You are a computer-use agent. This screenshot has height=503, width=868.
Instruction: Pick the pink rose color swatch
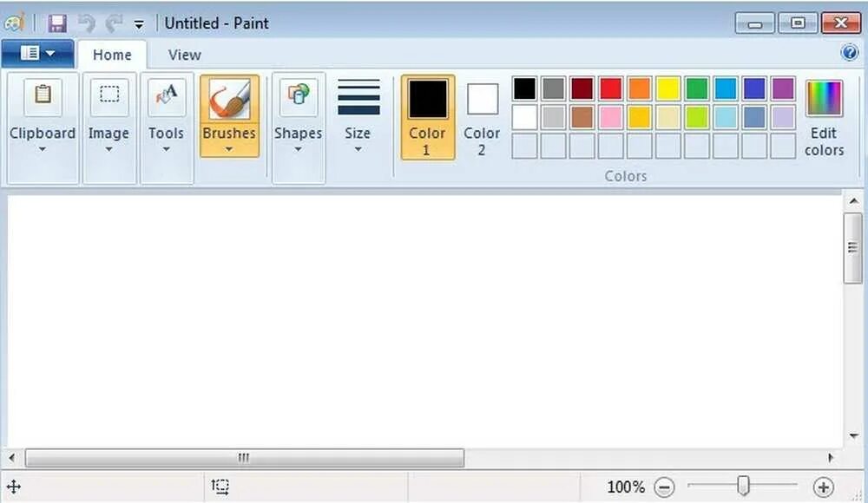tap(610, 117)
